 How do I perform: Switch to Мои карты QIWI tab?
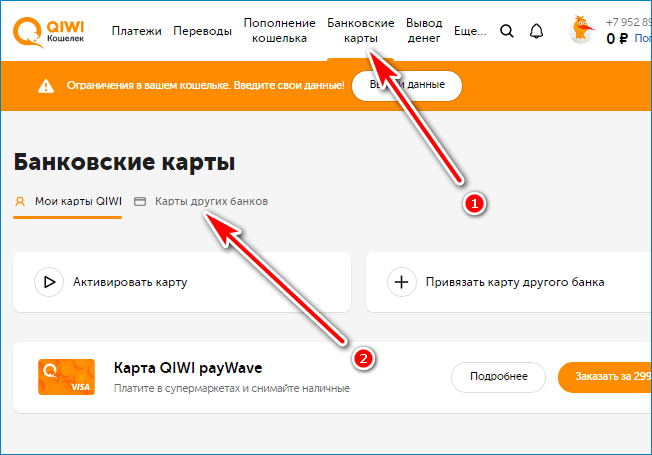(68, 202)
